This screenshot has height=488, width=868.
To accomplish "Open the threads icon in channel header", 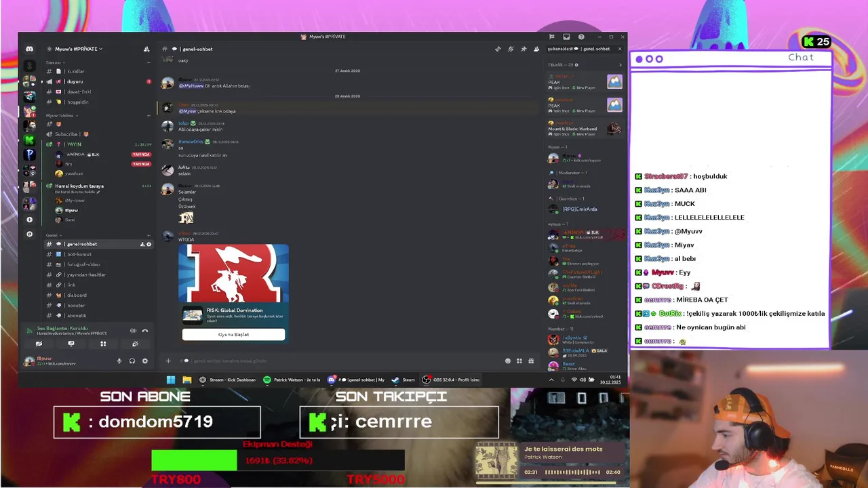I will point(498,49).
